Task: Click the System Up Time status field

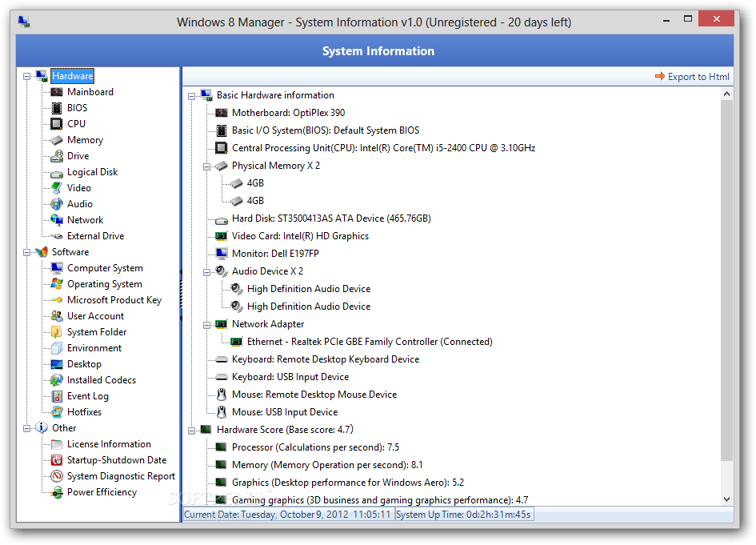Action: click(464, 515)
